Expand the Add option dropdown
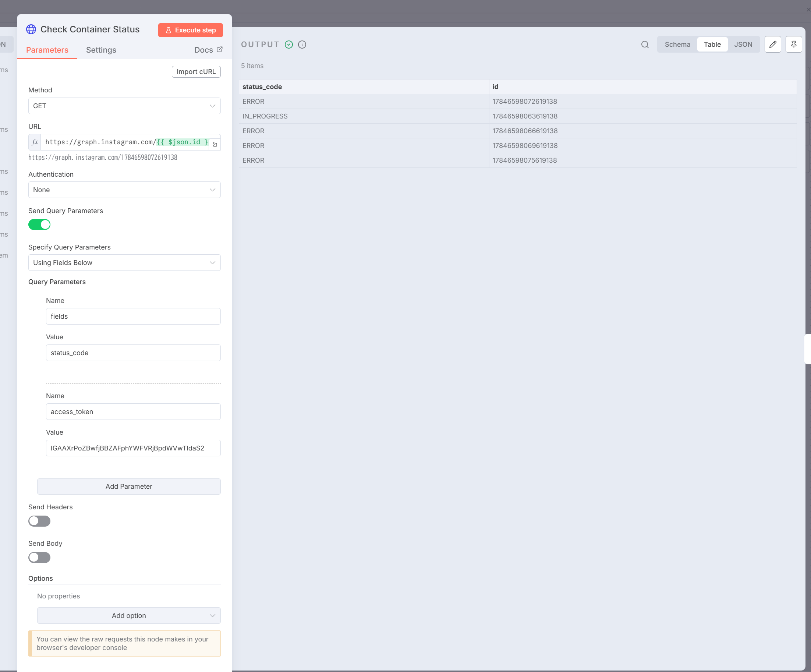811x672 pixels. click(128, 615)
